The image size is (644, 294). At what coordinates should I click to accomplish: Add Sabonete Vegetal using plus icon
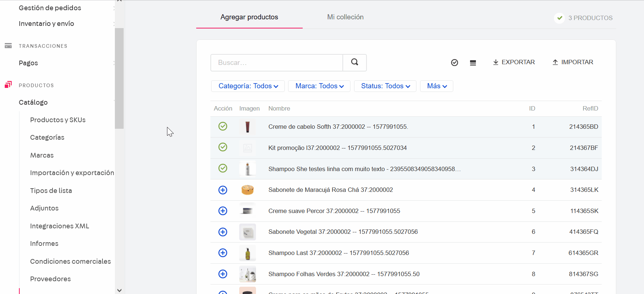coord(223,232)
